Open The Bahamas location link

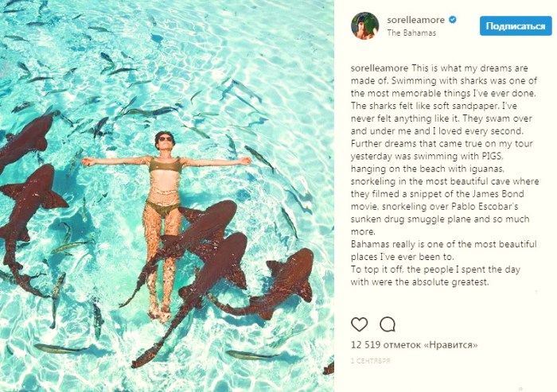pos(411,33)
